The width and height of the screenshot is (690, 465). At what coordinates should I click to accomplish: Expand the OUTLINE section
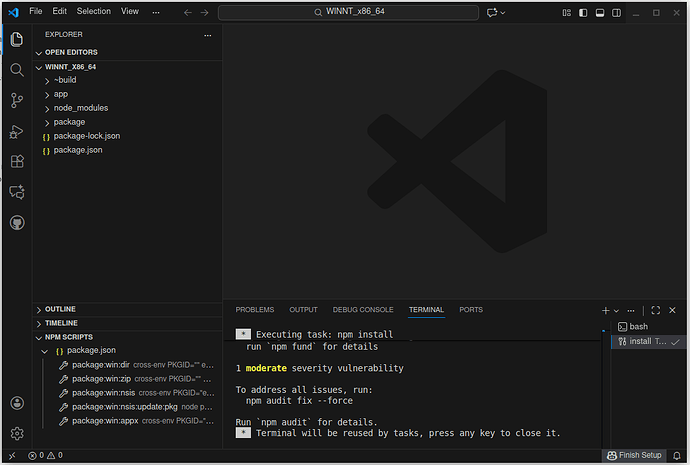coord(60,309)
